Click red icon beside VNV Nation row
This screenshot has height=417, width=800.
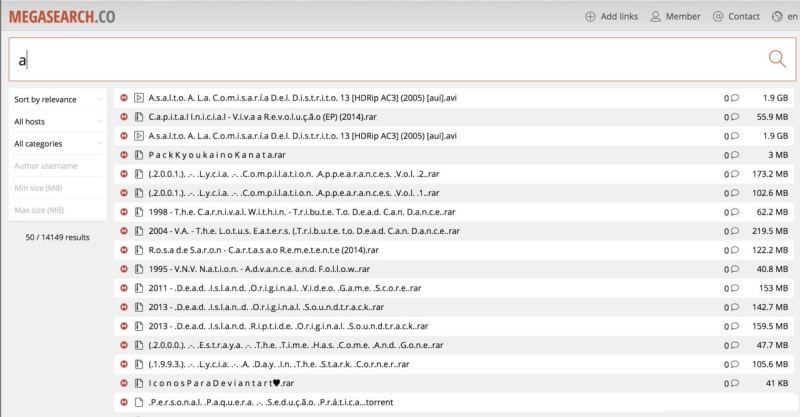(124, 269)
